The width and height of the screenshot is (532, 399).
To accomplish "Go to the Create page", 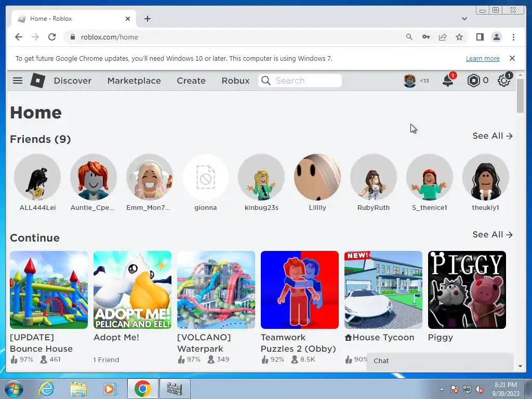I will click(x=191, y=81).
